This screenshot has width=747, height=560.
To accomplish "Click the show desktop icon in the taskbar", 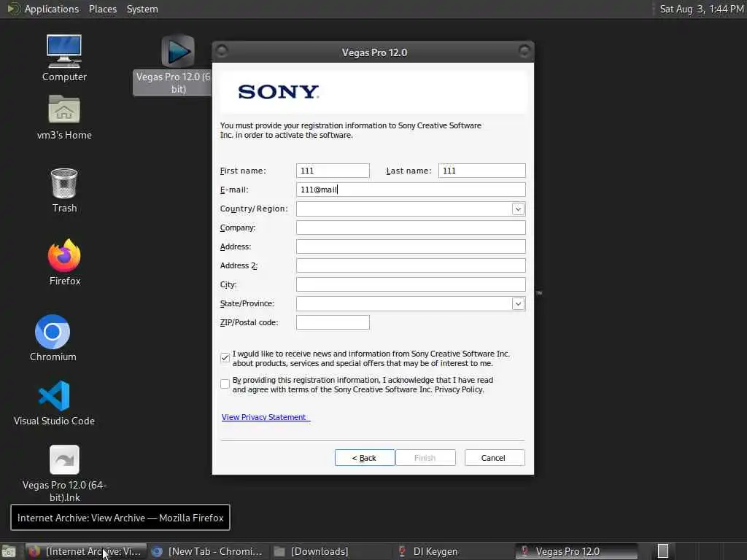I will (x=8, y=551).
